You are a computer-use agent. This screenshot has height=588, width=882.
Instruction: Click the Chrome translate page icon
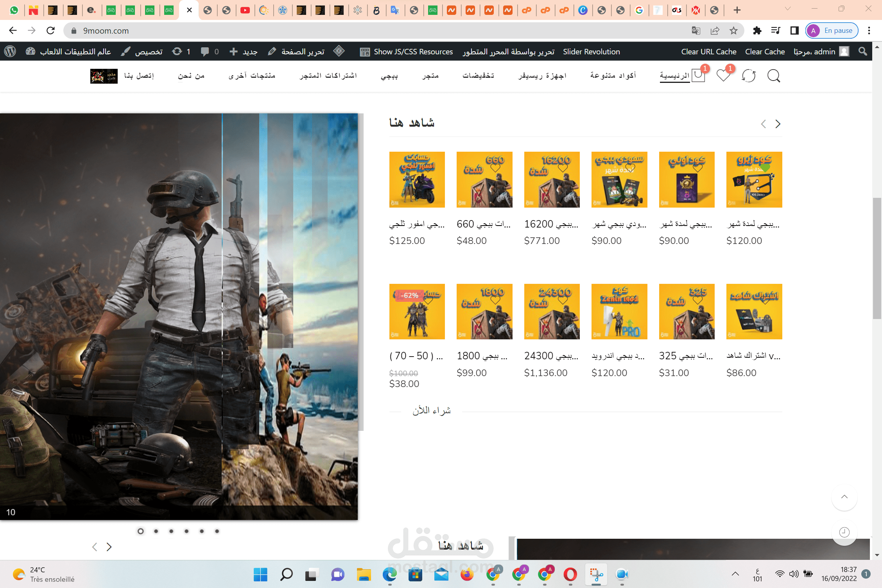tap(696, 30)
